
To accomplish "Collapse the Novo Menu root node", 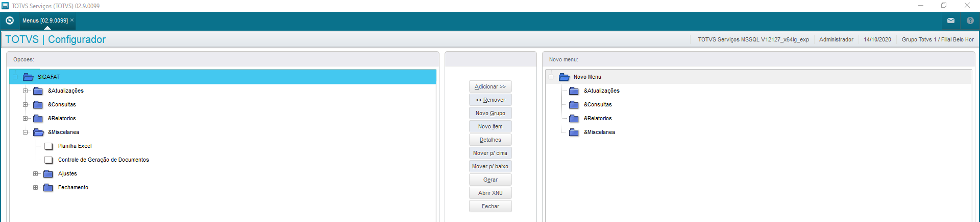I will (x=551, y=77).
